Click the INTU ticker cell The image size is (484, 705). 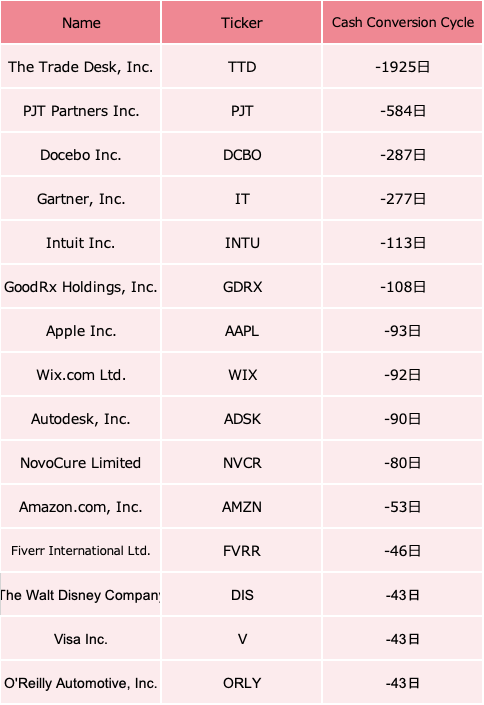tap(242, 243)
